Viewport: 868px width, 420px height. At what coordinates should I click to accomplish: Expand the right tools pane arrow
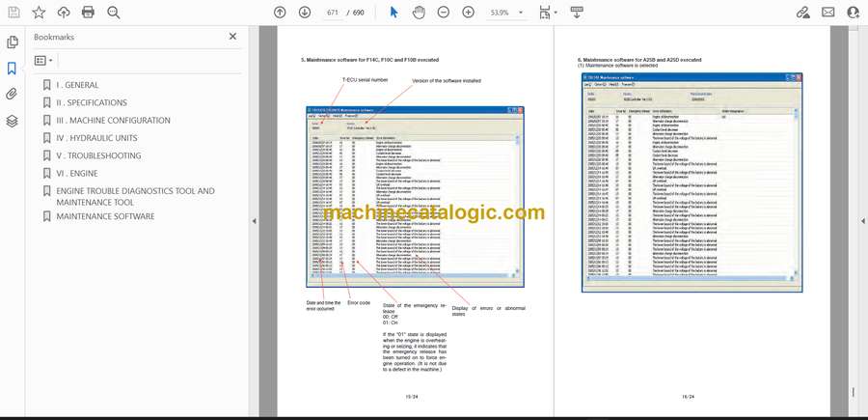pyautogui.click(x=862, y=221)
